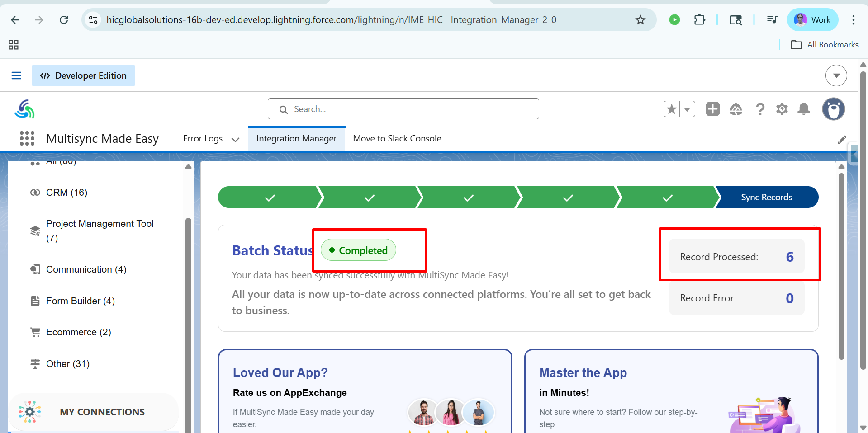Click the pencil edit navigation icon
868x433 pixels.
[841, 140]
